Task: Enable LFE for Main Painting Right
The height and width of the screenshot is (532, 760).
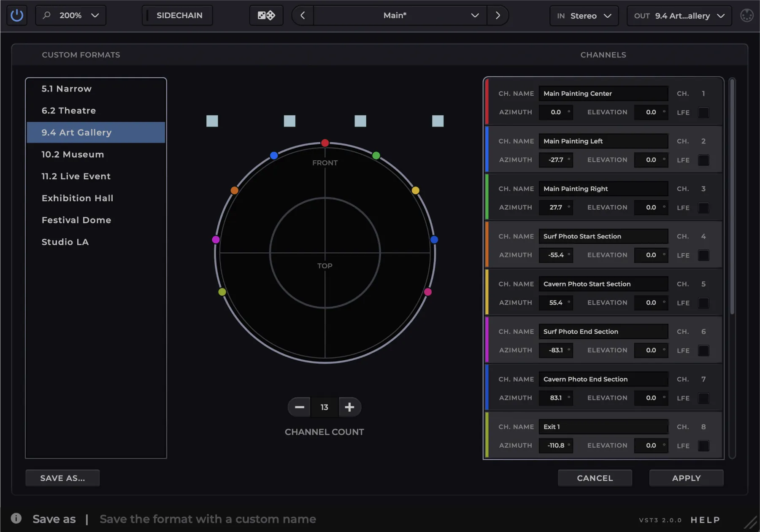Action: coord(703,208)
